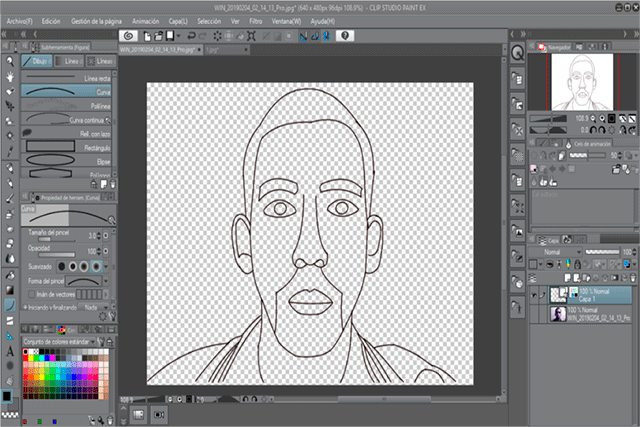Image resolution: width=640 pixels, height=427 pixels.
Task: Open the CLIP STUDIO spiral icon
Action: (x=128, y=36)
